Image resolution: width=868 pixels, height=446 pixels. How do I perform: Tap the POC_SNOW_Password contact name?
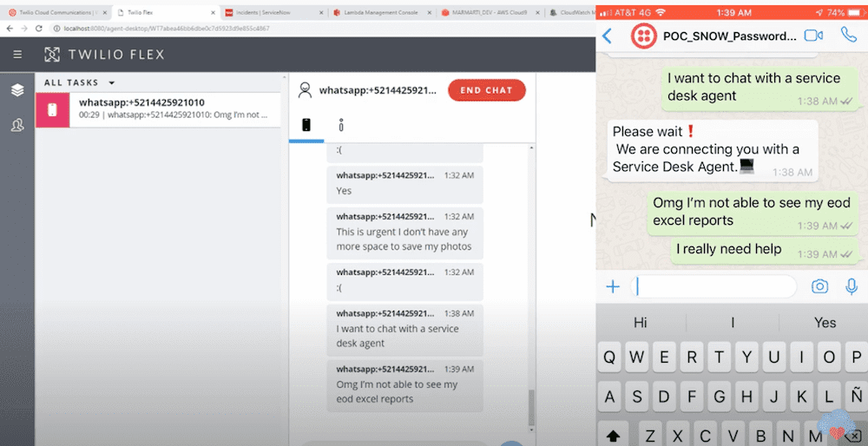point(730,36)
